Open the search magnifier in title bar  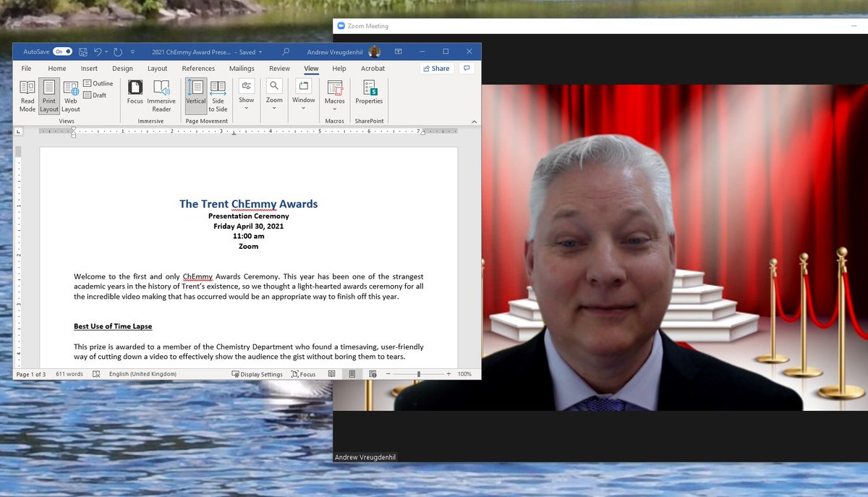click(x=286, y=52)
